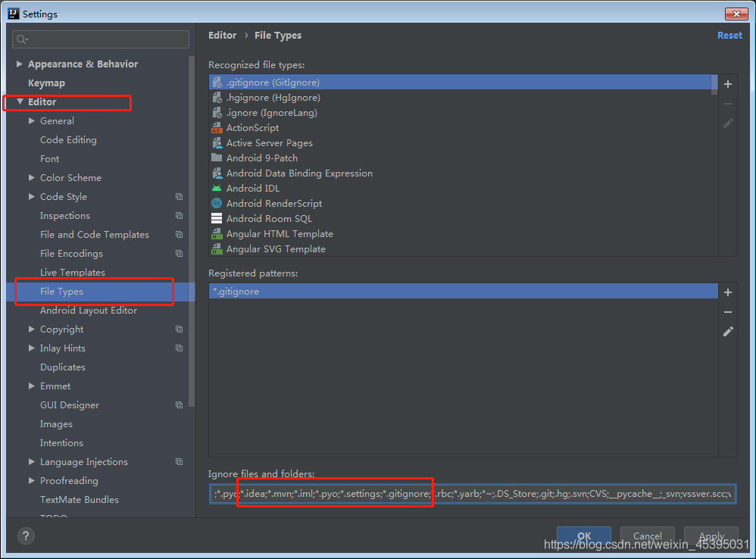Open the Keymap settings page

tap(46, 83)
